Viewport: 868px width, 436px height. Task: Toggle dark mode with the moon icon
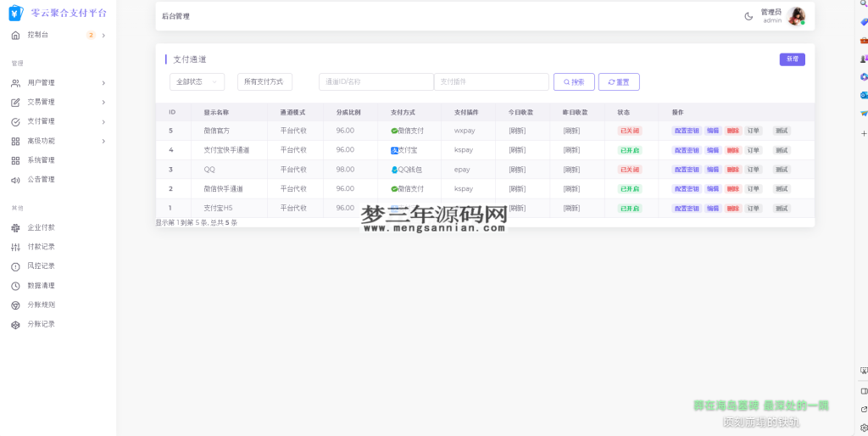(x=748, y=16)
